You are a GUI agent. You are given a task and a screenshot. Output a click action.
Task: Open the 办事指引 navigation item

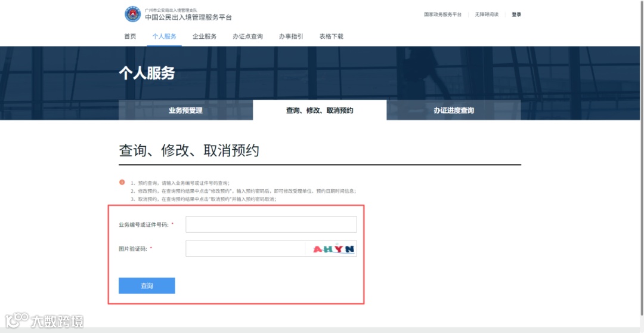point(291,36)
